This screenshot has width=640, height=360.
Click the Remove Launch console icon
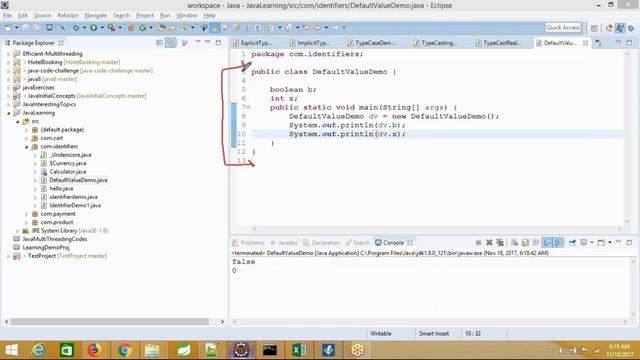[489, 242]
